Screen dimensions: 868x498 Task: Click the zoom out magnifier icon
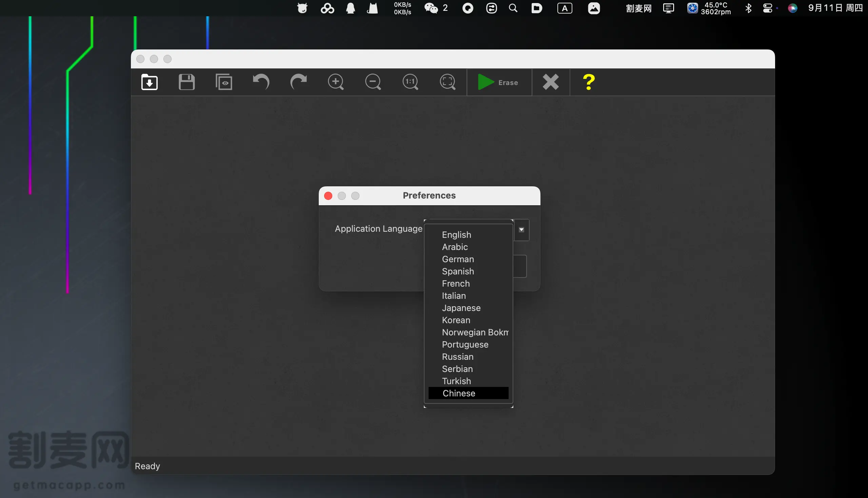point(373,82)
